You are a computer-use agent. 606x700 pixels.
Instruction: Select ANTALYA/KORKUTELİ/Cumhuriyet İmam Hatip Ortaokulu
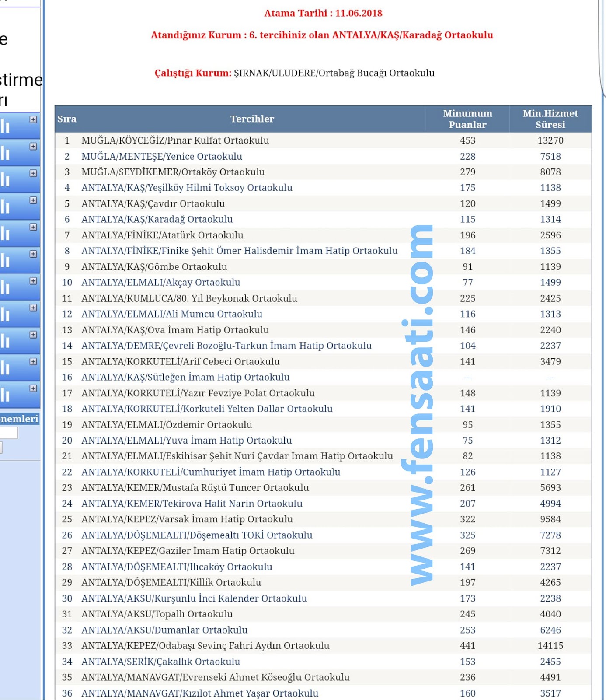click(323, 472)
